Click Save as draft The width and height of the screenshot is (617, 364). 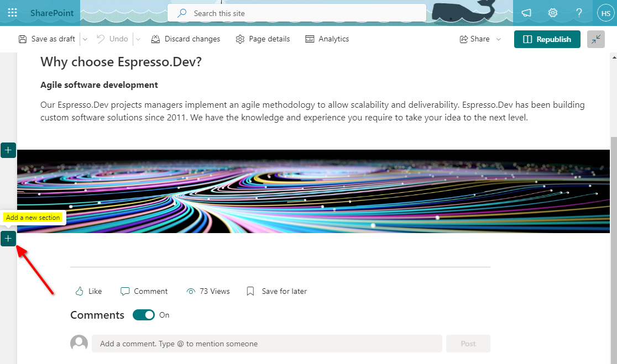(47, 39)
